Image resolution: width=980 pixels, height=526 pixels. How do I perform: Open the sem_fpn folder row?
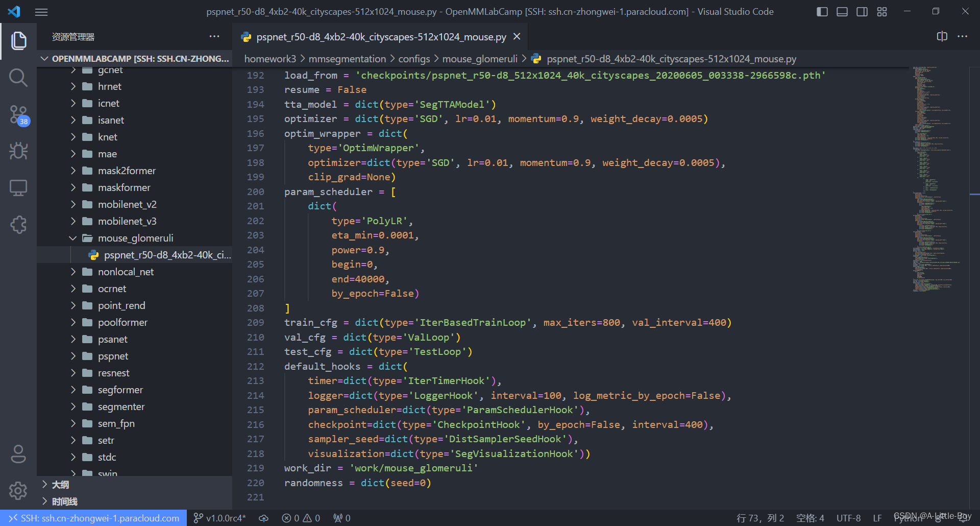(x=135, y=423)
